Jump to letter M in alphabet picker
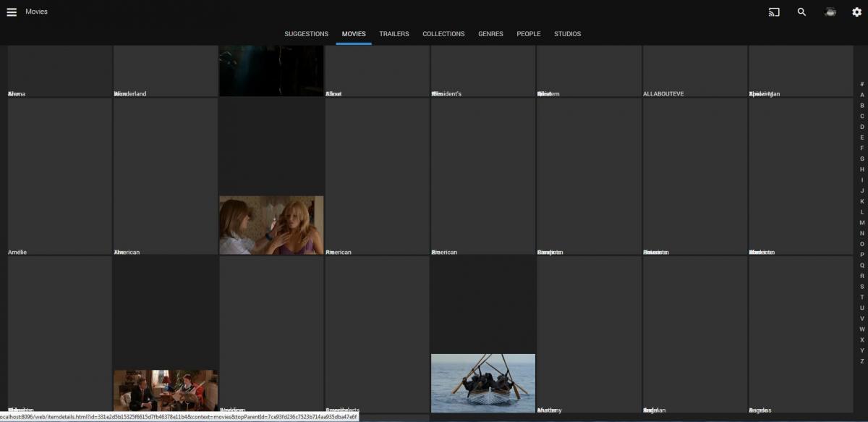868x422 pixels. point(861,223)
